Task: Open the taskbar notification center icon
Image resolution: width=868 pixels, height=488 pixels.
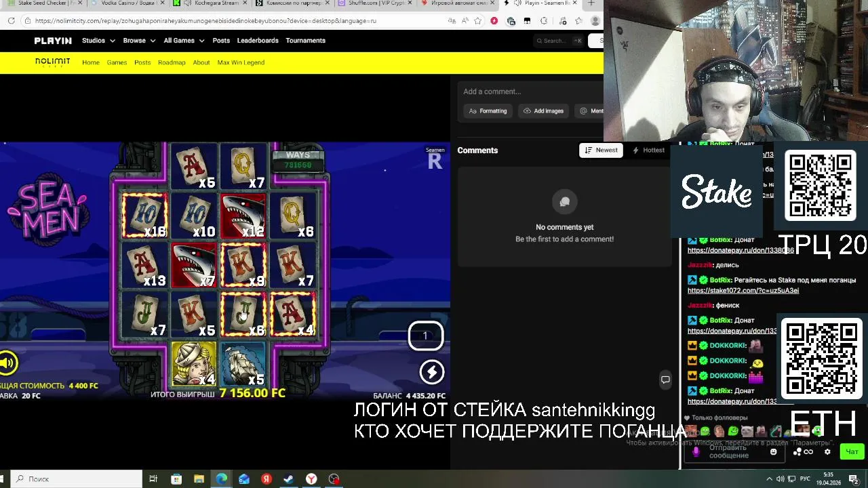Action: (x=853, y=479)
